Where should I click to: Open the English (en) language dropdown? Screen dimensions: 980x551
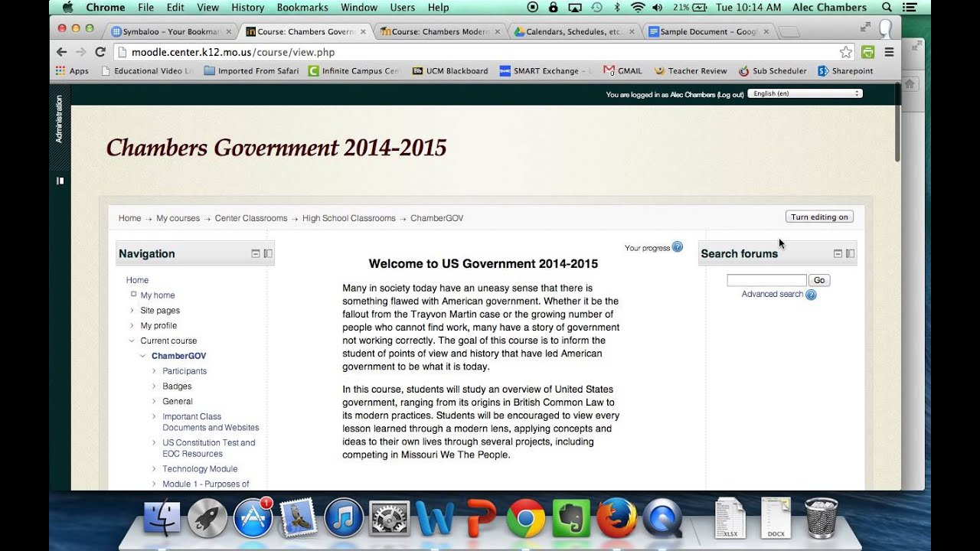point(805,93)
